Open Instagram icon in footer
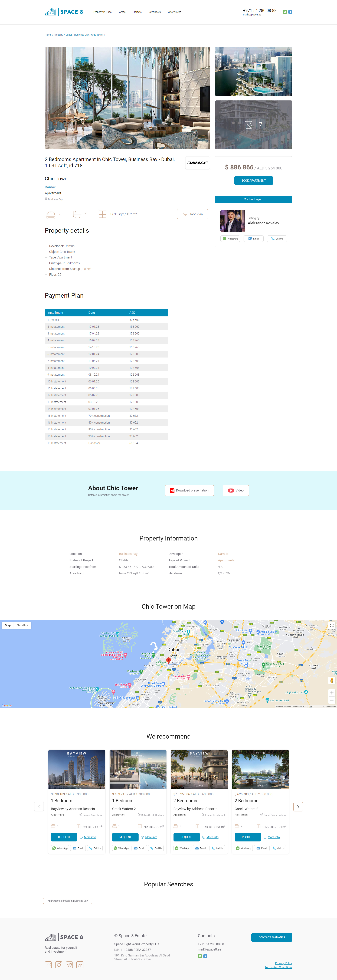 pyautogui.click(x=59, y=965)
